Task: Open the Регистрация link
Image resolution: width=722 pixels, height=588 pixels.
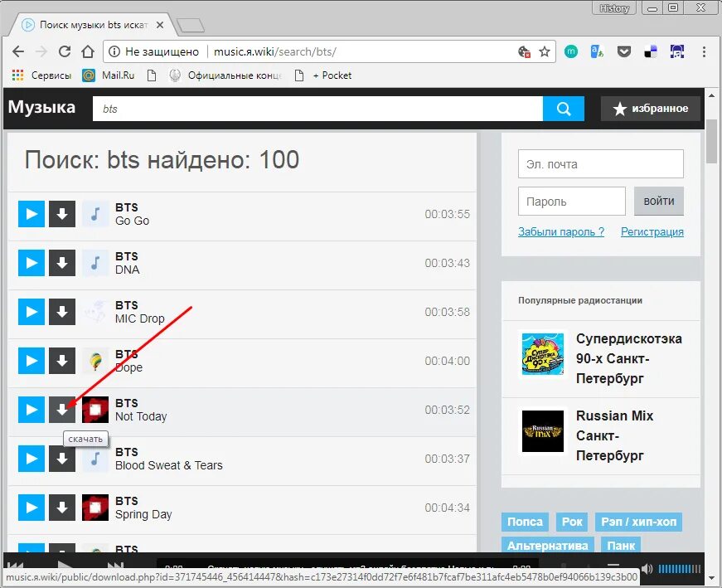Action: (x=652, y=231)
